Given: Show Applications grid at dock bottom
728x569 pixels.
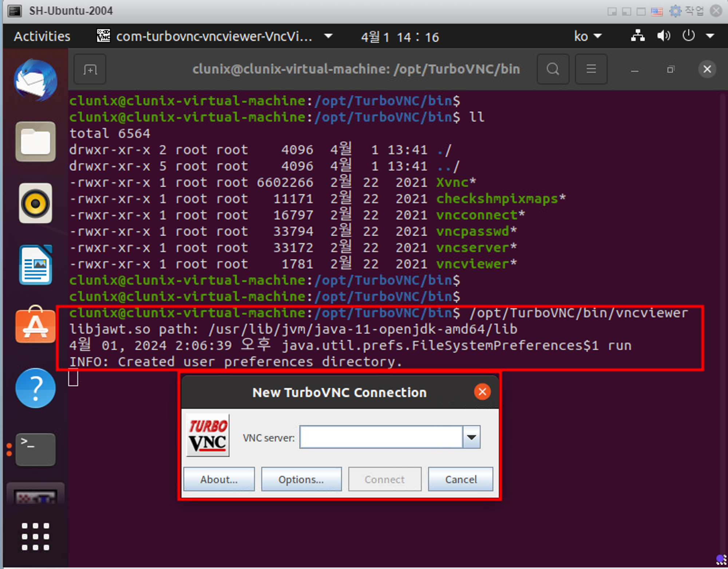Looking at the screenshot, I should pos(35,537).
